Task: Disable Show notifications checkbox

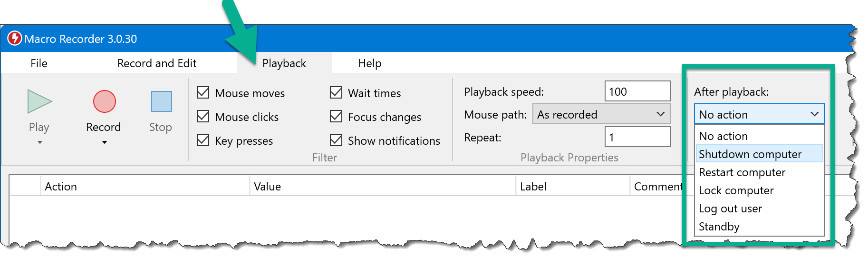Action: pos(336,140)
